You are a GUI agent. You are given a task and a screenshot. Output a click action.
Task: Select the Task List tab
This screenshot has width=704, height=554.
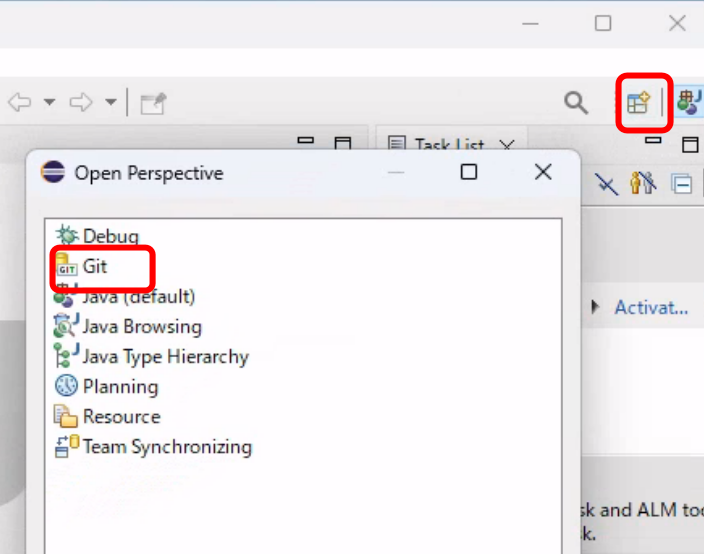(x=438, y=146)
